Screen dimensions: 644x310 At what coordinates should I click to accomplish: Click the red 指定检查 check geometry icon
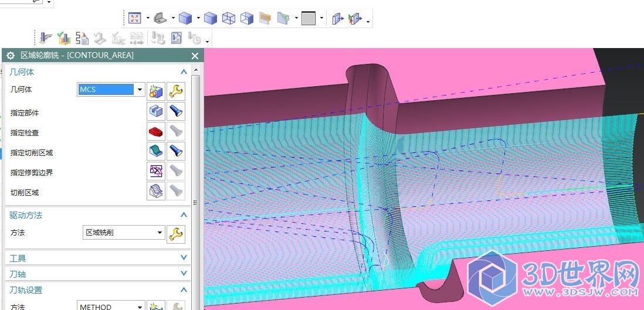[x=155, y=131]
